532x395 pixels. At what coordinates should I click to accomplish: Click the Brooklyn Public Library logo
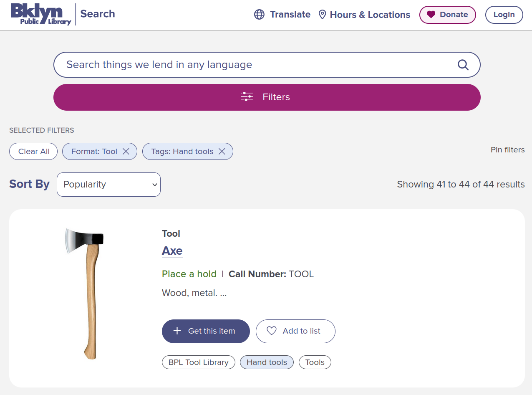41,15
